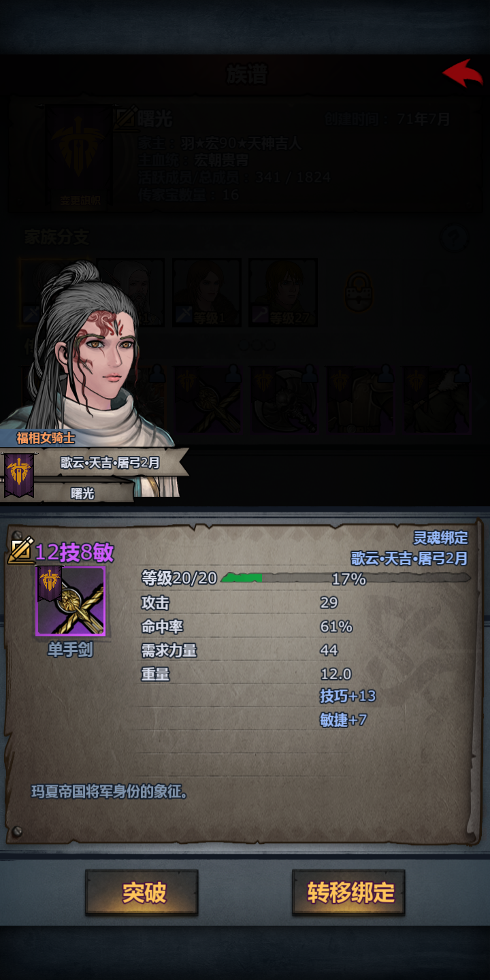The image size is (490, 980).
Task: Tap the pencil rename icon beside 12技8敏
Action: pos(20,550)
